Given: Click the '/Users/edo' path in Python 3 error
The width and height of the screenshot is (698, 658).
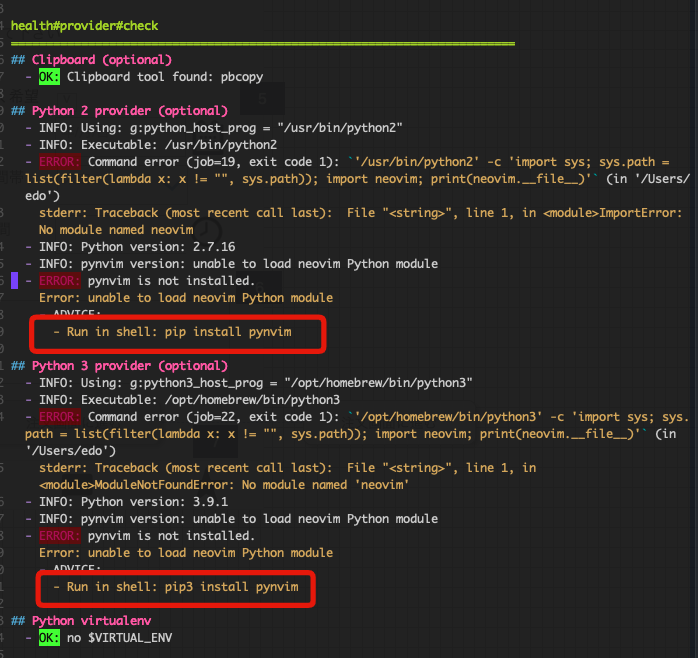Looking at the screenshot, I should 70,451.
